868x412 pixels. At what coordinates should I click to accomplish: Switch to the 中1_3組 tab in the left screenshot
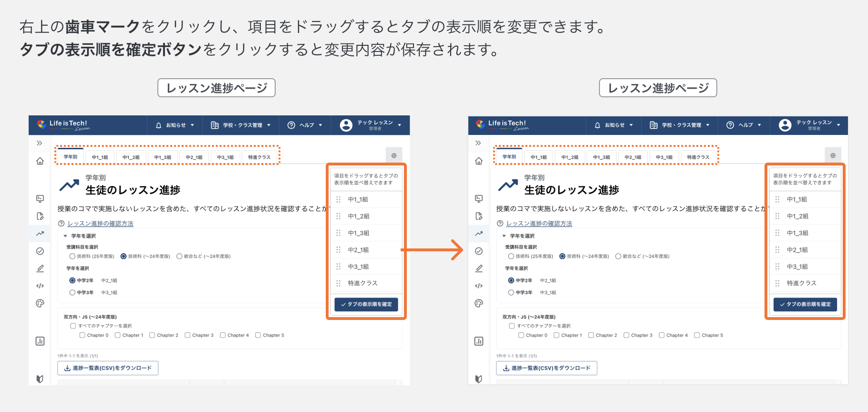(162, 157)
